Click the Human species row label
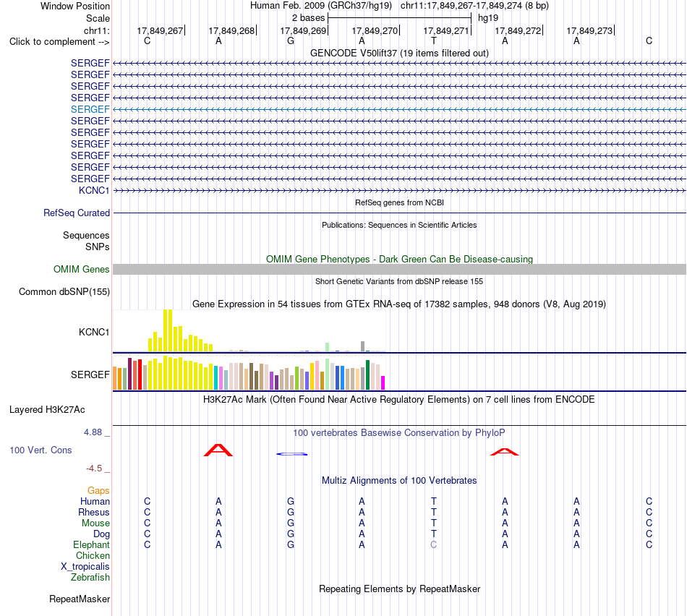Image resolution: width=687 pixels, height=616 pixels. 95,501
